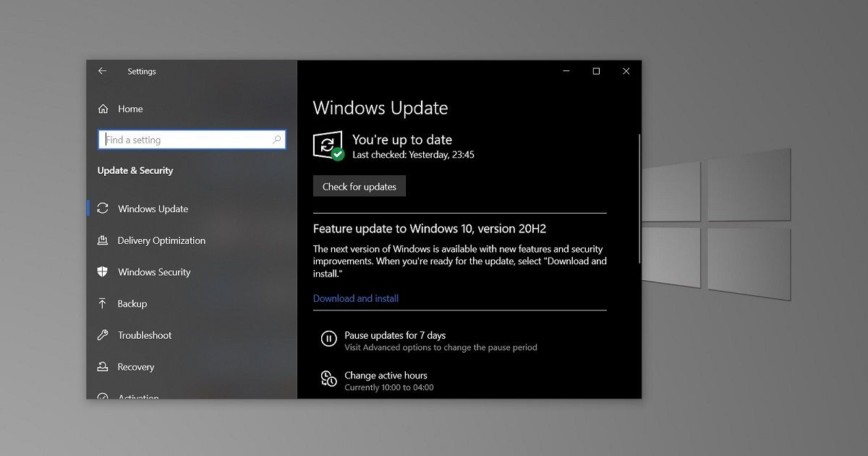Open Delivery Optimization icon
The image size is (868, 456).
(103, 240)
